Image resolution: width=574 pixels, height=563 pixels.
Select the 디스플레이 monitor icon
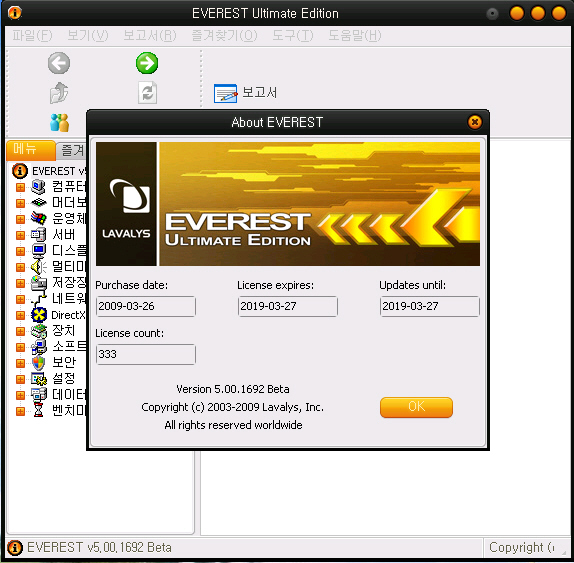pyautogui.click(x=39, y=251)
